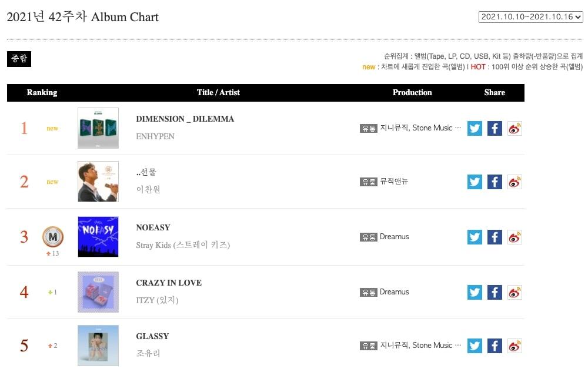The width and height of the screenshot is (588, 372).
Task: Share NOEASY on Facebook
Action: coord(495,237)
